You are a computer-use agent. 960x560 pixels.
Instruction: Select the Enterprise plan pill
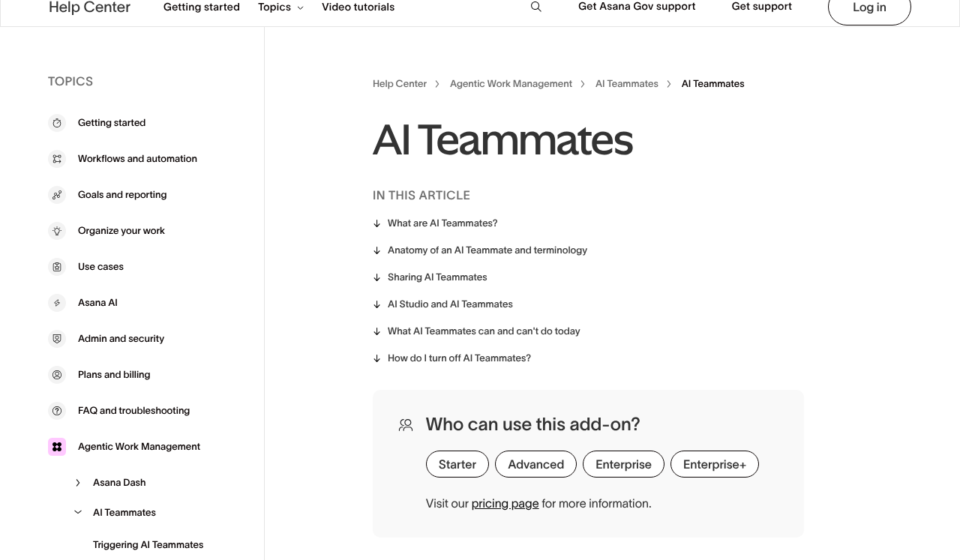(623, 465)
